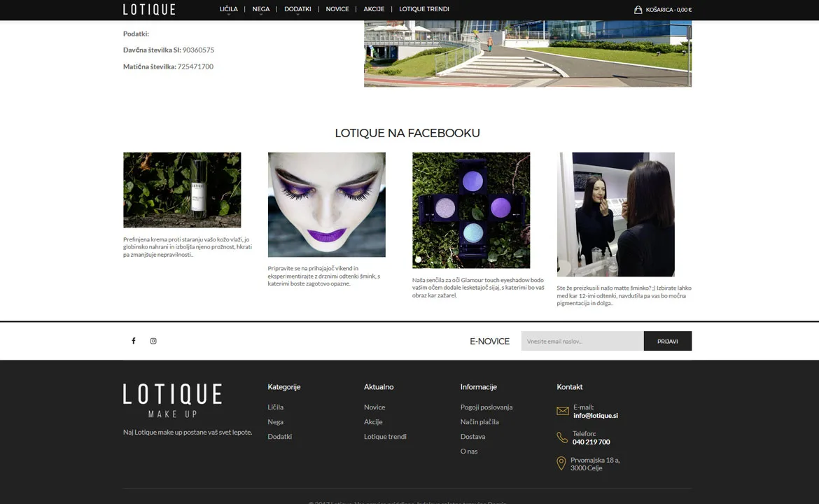
Task: Click the shopping bag cart icon
Action: tap(638, 9)
